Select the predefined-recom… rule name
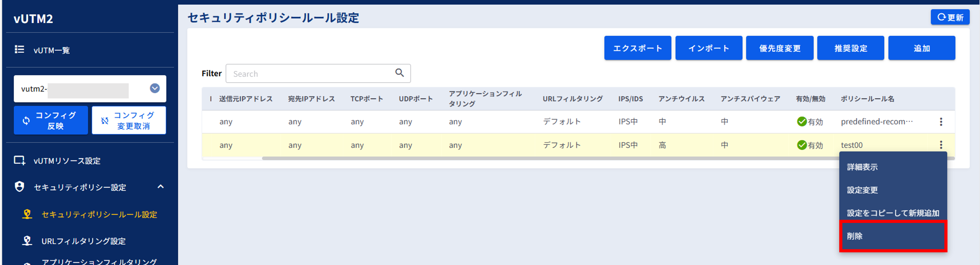The image size is (980, 265). click(876, 122)
